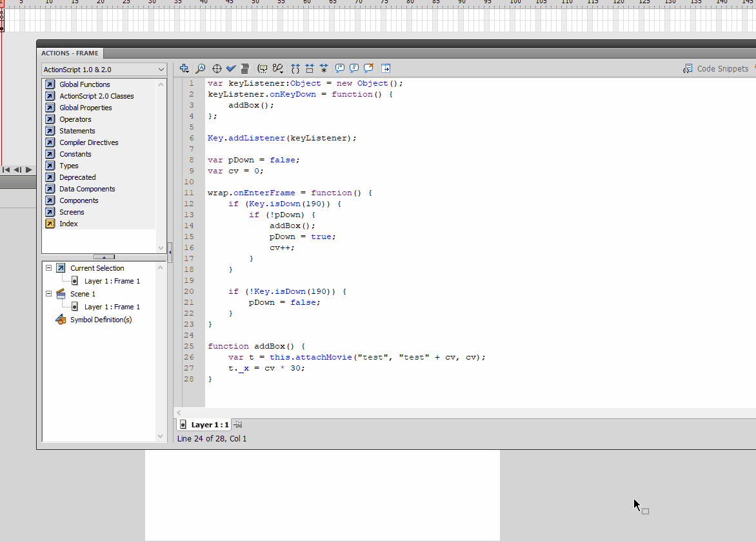Image resolution: width=756 pixels, height=542 pixels.
Task: Click the Apply block comment icon
Action: click(339, 68)
